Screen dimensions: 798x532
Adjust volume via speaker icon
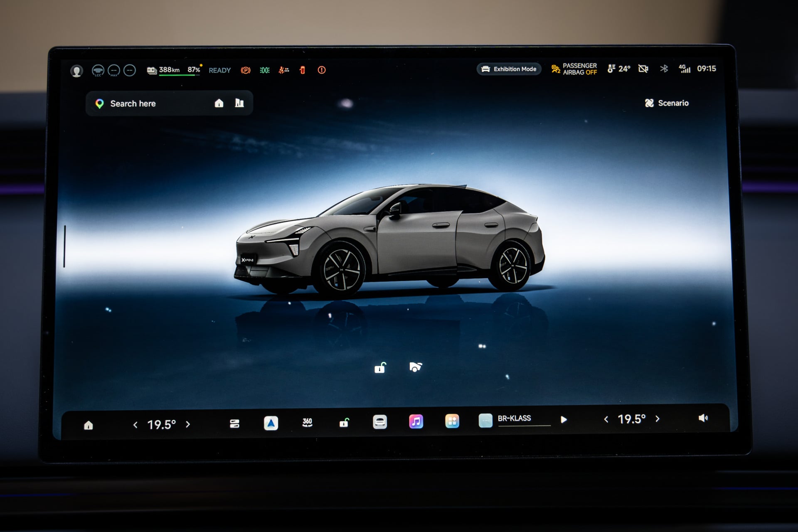703,418
